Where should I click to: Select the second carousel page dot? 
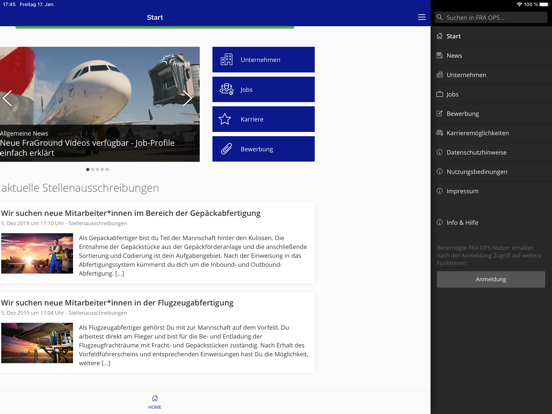(x=93, y=169)
